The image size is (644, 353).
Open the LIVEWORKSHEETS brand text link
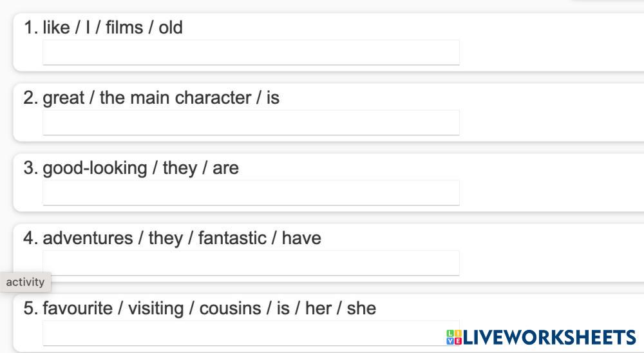[x=549, y=337]
